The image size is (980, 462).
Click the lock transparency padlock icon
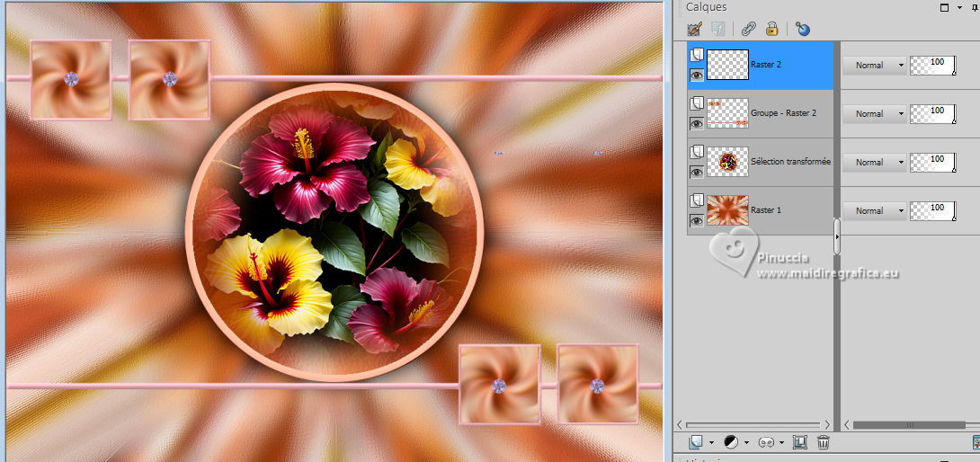[771, 29]
